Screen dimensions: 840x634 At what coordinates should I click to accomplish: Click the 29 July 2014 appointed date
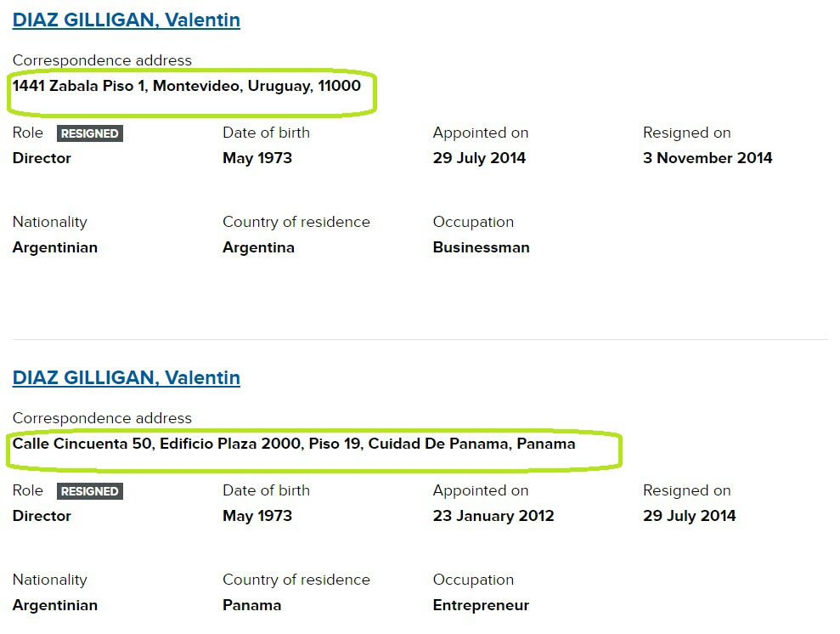pyautogui.click(x=479, y=158)
